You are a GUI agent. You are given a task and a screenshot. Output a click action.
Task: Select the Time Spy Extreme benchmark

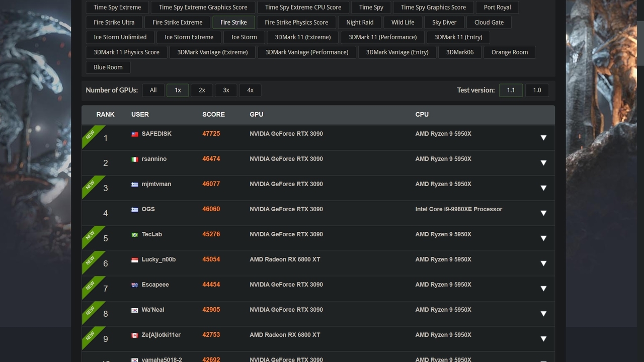coord(117,8)
